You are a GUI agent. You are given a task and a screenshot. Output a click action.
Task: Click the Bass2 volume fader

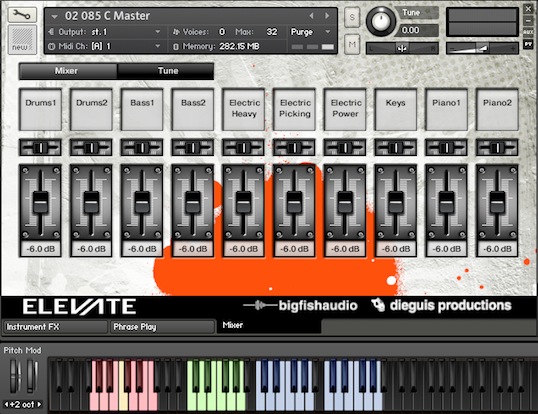click(x=193, y=202)
